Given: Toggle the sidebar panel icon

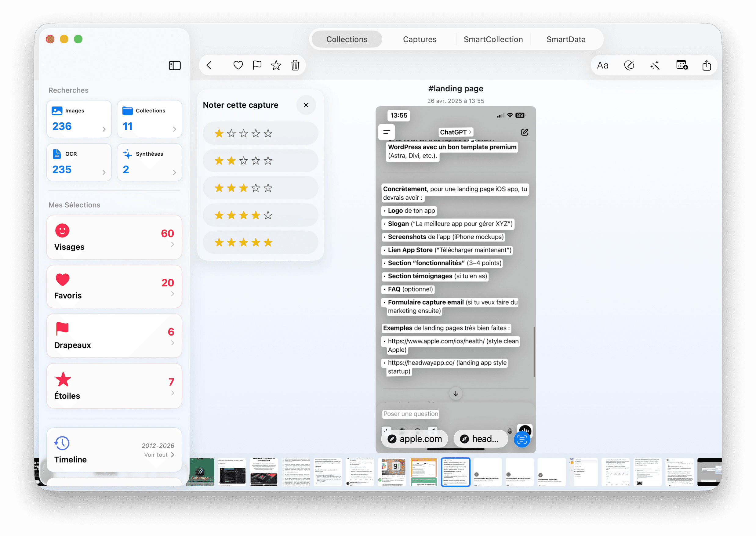Looking at the screenshot, I should tap(175, 65).
